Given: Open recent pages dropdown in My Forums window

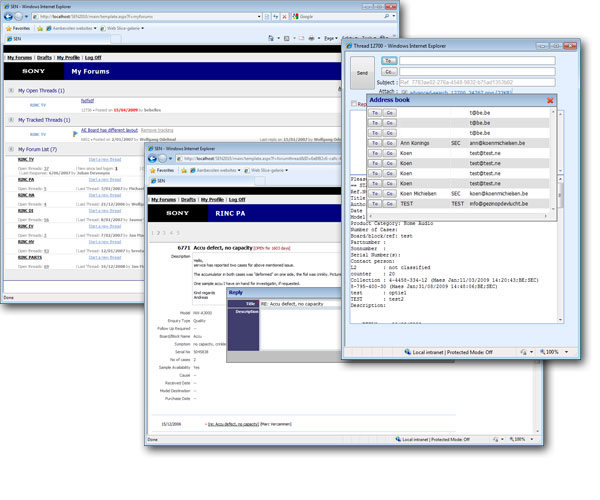Looking at the screenshot, I should (26, 16).
